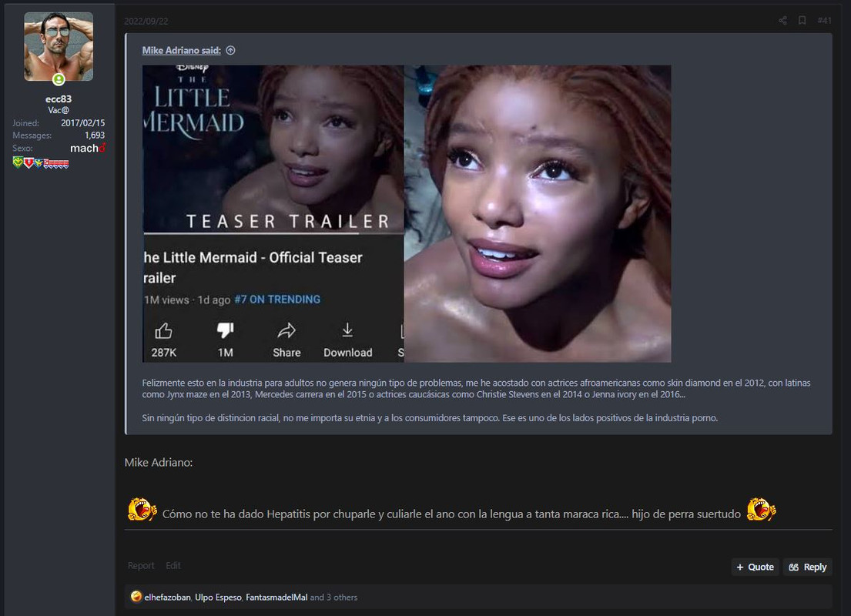
Task: Open ecc83's profile avatar
Action: click(x=59, y=47)
